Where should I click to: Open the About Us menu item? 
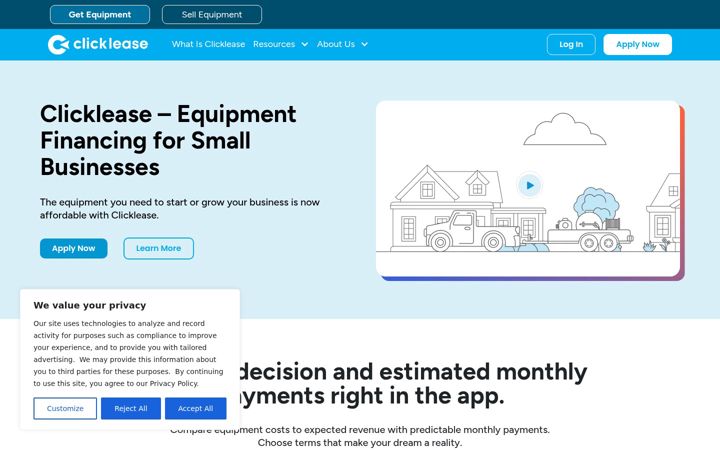[336, 45]
